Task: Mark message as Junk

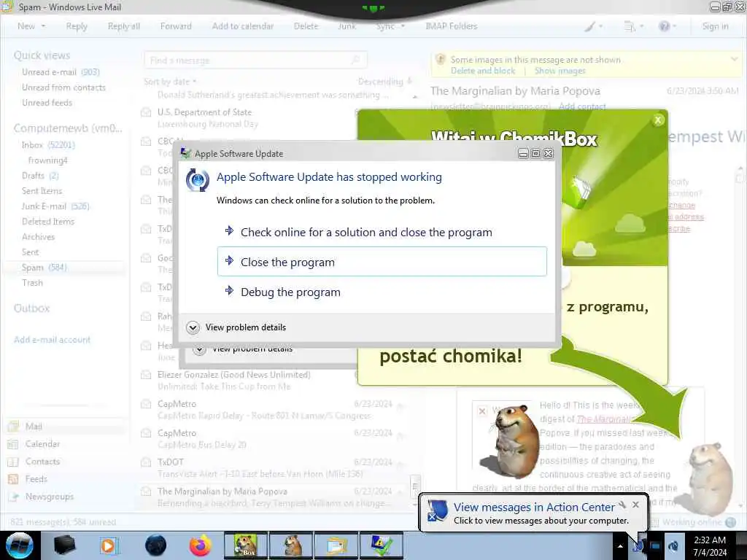Action: click(347, 26)
